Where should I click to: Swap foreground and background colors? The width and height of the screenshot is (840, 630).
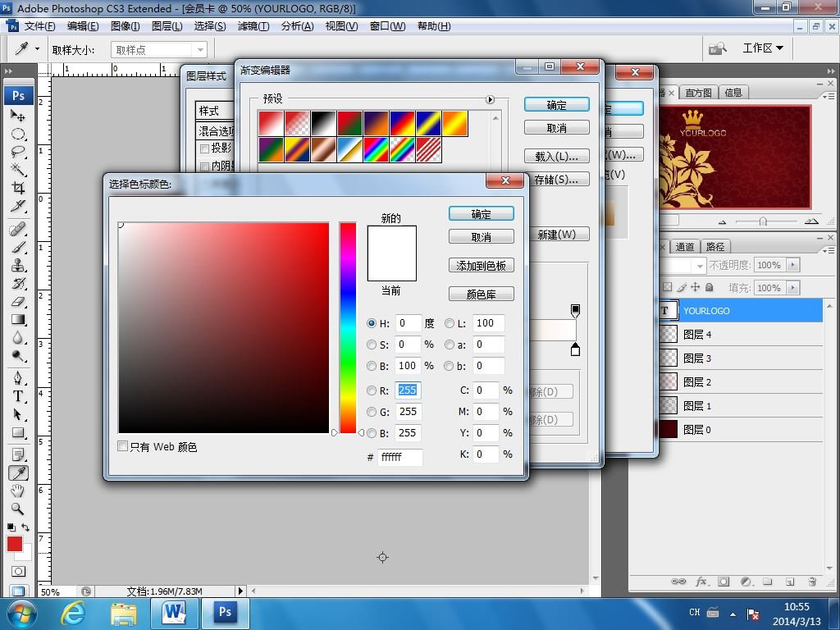point(25,527)
